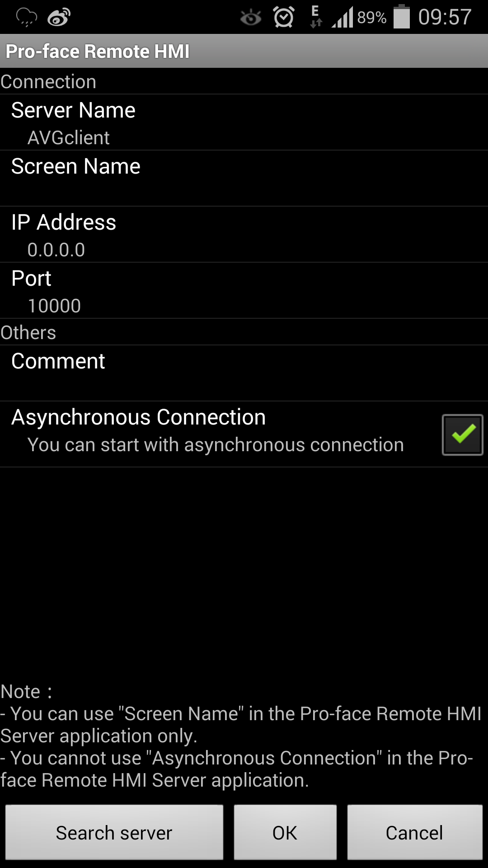
Task: Tap the smart stay eye icon
Action: 251,18
